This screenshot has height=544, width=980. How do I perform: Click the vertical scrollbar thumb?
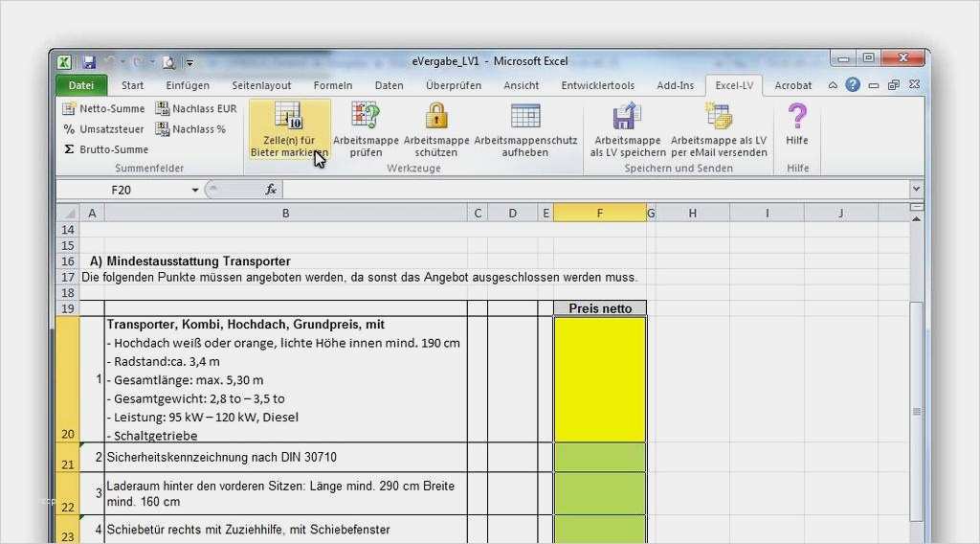pyautogui.click(x=917, y=412)
